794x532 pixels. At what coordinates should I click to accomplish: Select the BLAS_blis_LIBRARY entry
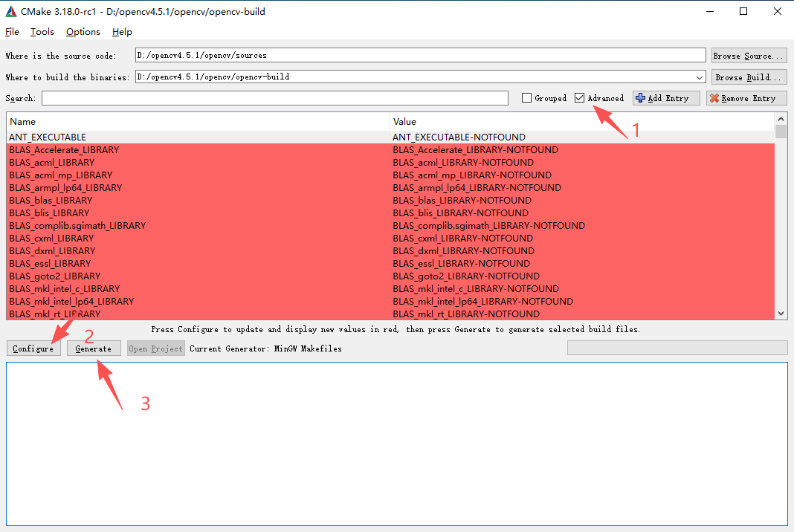[x=49, y=213]
